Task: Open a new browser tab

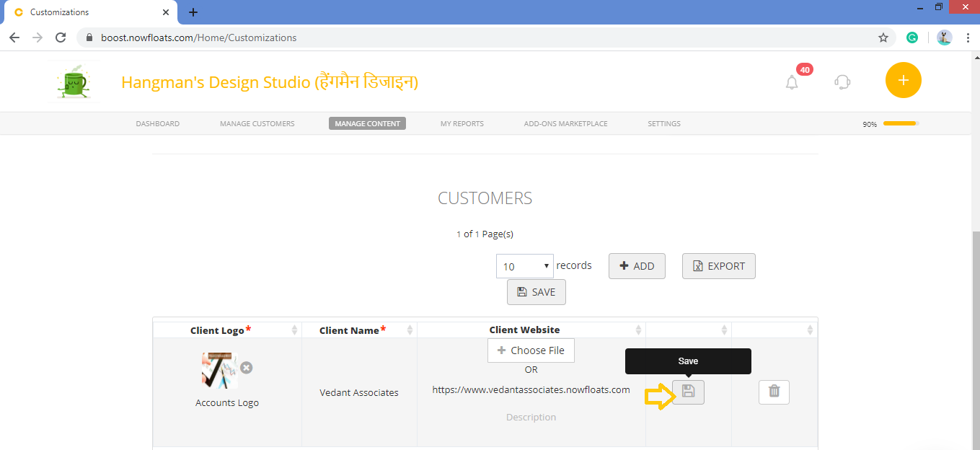Action: click(x=193, y=12)
